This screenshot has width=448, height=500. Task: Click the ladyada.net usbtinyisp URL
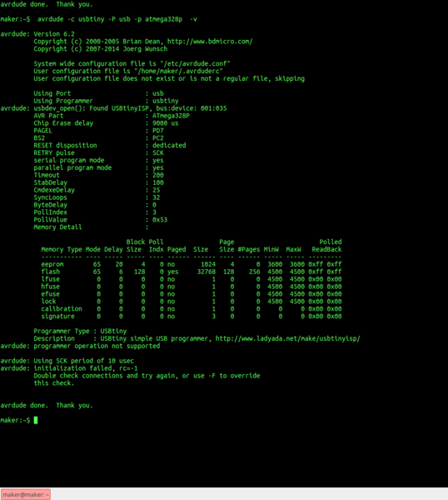tap(288, 338)
